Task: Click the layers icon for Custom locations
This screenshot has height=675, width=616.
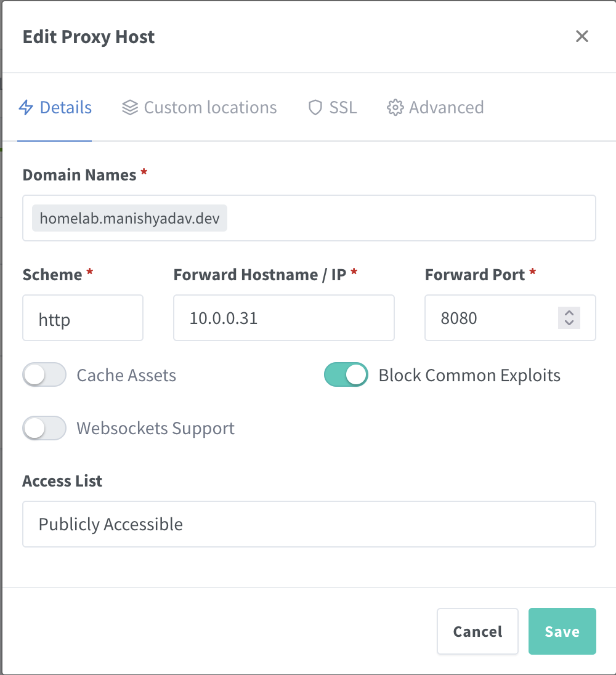Action: 130,107
